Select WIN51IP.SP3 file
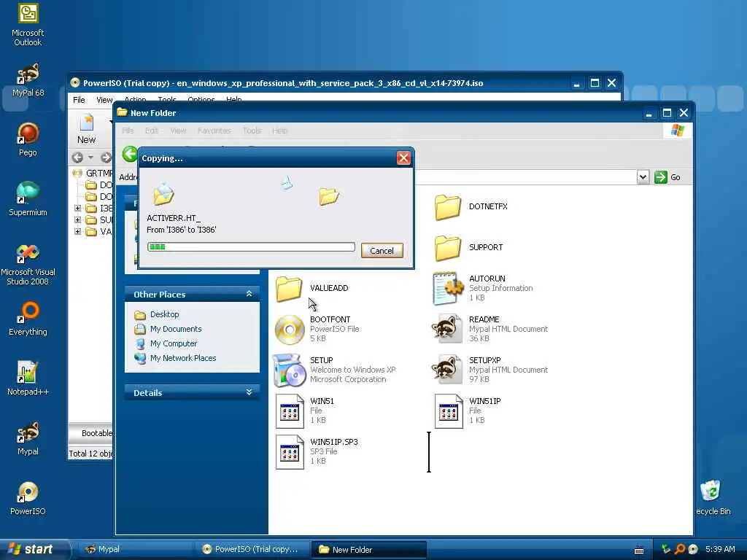Image resolution: width=747 pixels, height=560 pixels. [x=317, y=451]
